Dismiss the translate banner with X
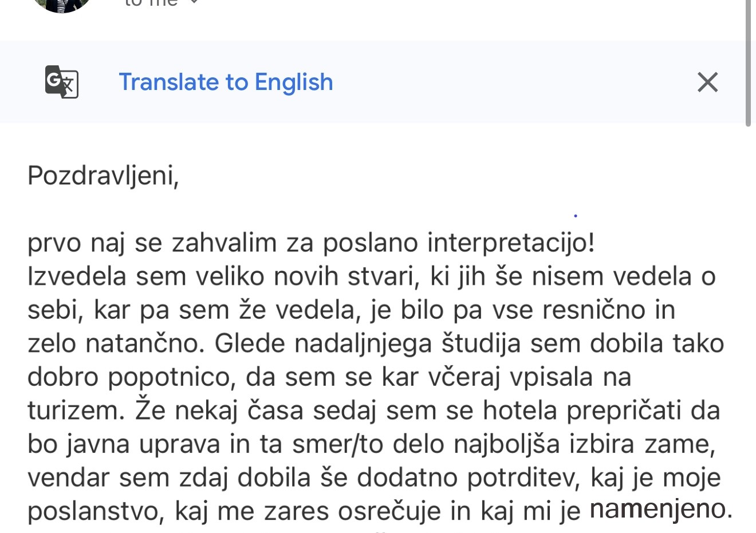Viewport: 756px width, 533px height. [x=707, y=82]
